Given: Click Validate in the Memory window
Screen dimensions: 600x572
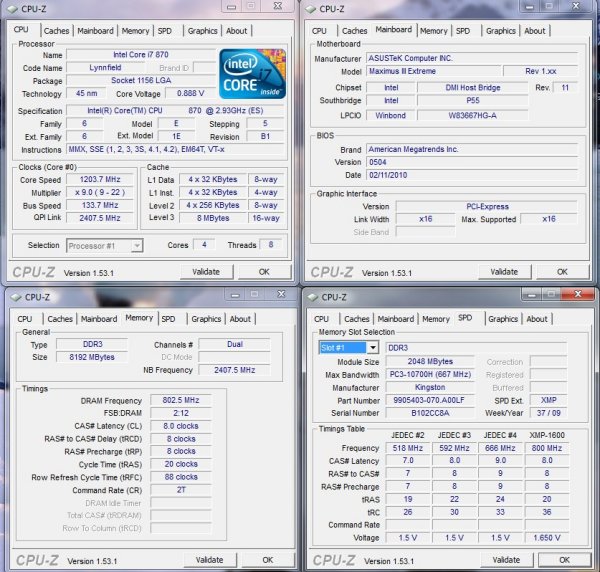Looking at the screenshot, I should [209, 560].
